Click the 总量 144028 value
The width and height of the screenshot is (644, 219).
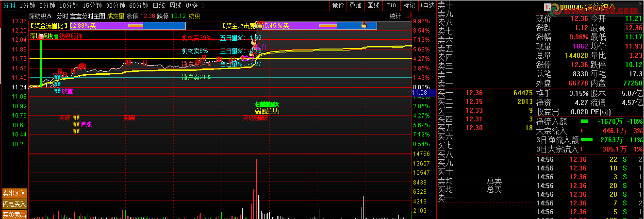click(x=577, y=56)
